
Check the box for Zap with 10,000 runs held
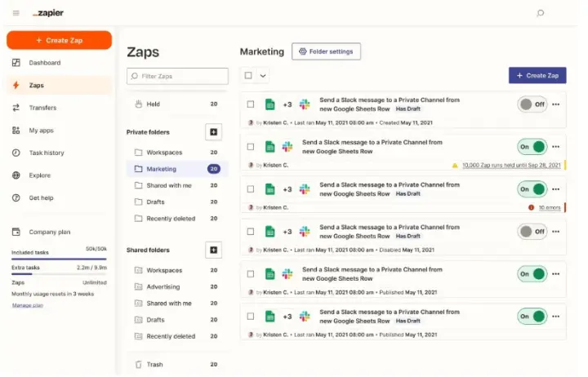point(251,147)
